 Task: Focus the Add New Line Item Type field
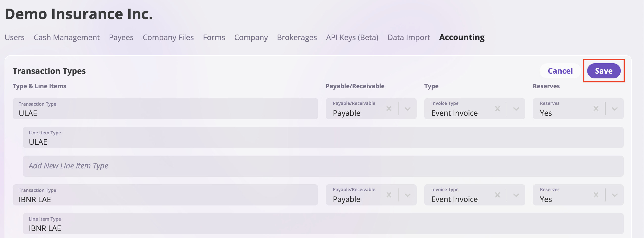[323, 166]
